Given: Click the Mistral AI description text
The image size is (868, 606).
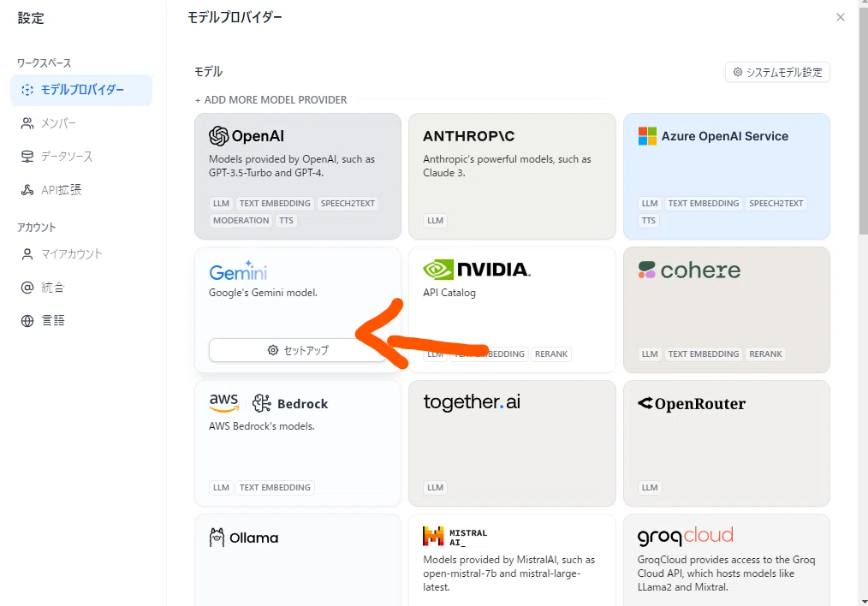Looking at the screenshot, I should click(x=508, y=573).
